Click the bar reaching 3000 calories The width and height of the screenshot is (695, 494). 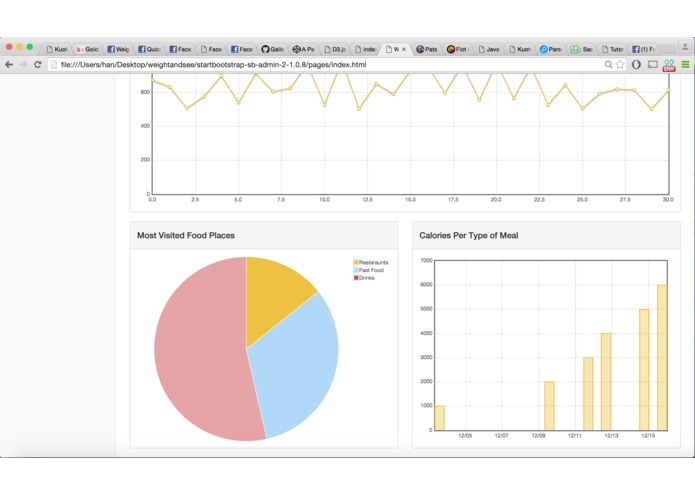point(588,394)
